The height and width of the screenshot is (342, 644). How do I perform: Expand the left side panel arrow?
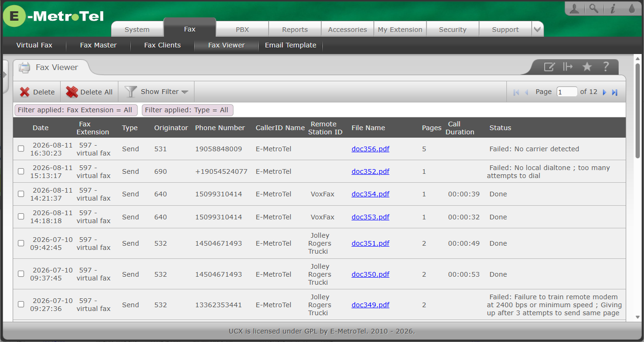coord(5,75)
